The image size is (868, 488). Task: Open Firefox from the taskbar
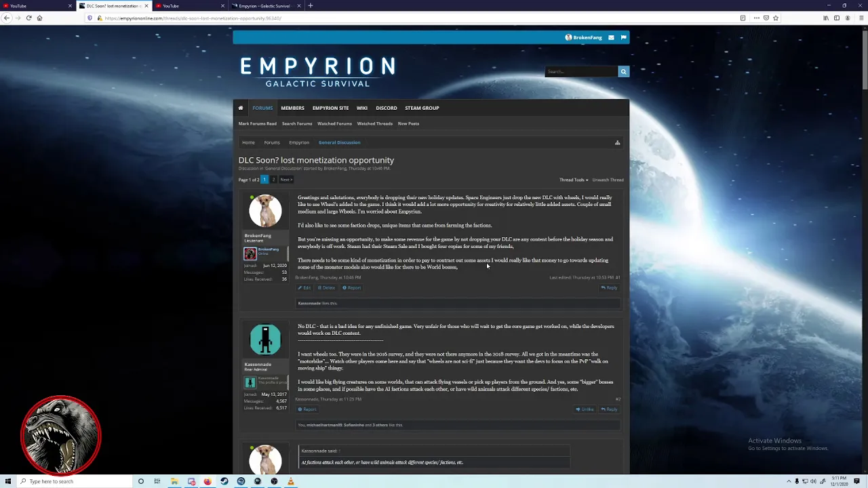[208, 481]
